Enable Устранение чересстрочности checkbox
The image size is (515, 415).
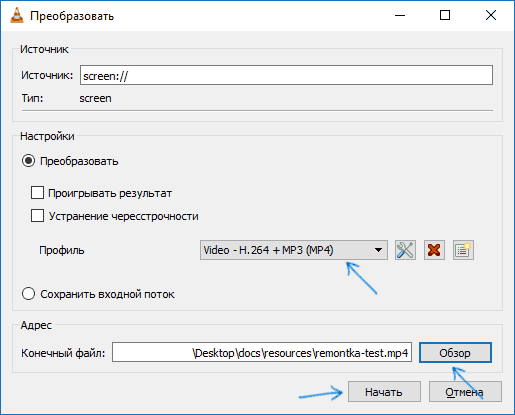[37, 216]
